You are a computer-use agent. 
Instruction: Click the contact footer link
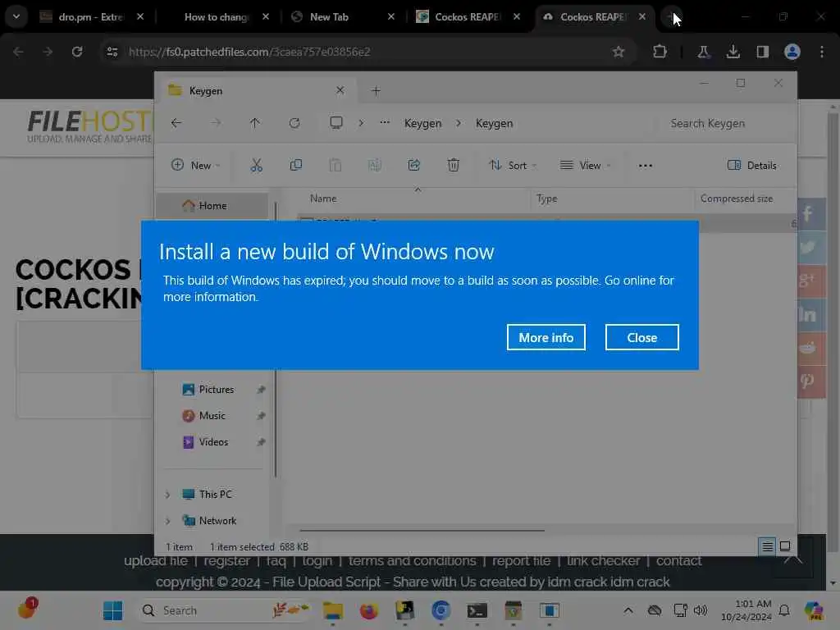[678, 560]
